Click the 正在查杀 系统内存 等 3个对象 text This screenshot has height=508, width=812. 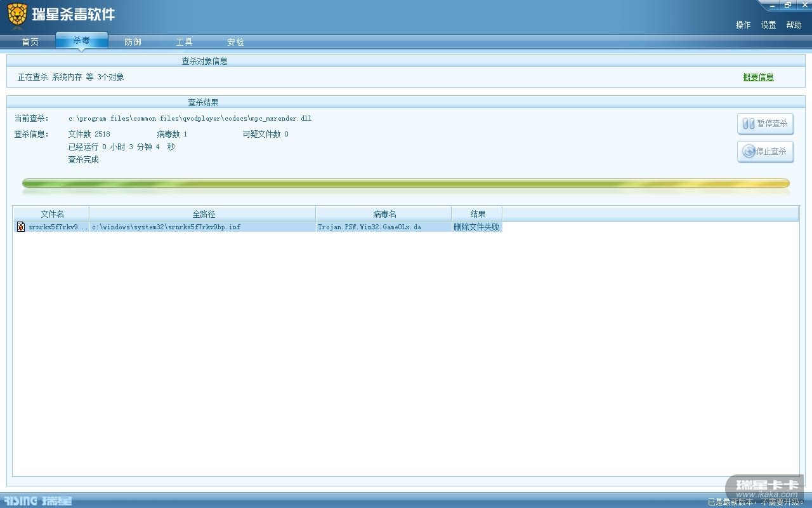coord(70,77)
